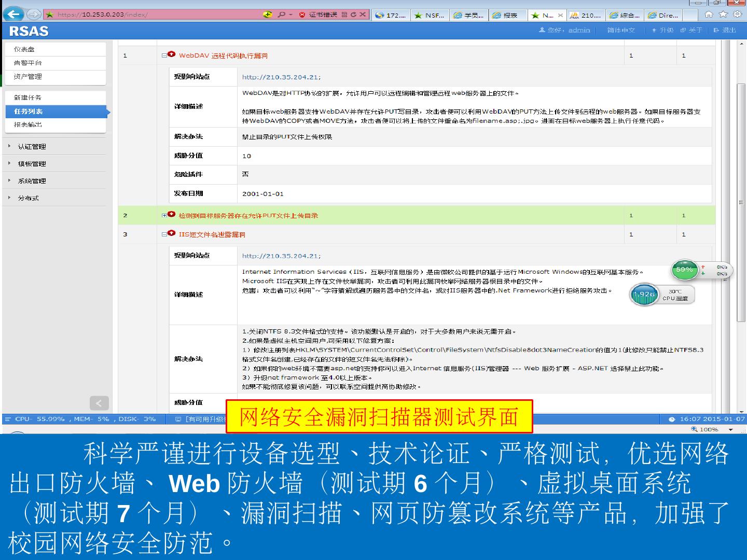Open the IE favorites star icon
This screenshot has height=560, width=747.
pyautogui.click(x=723, y=15)
